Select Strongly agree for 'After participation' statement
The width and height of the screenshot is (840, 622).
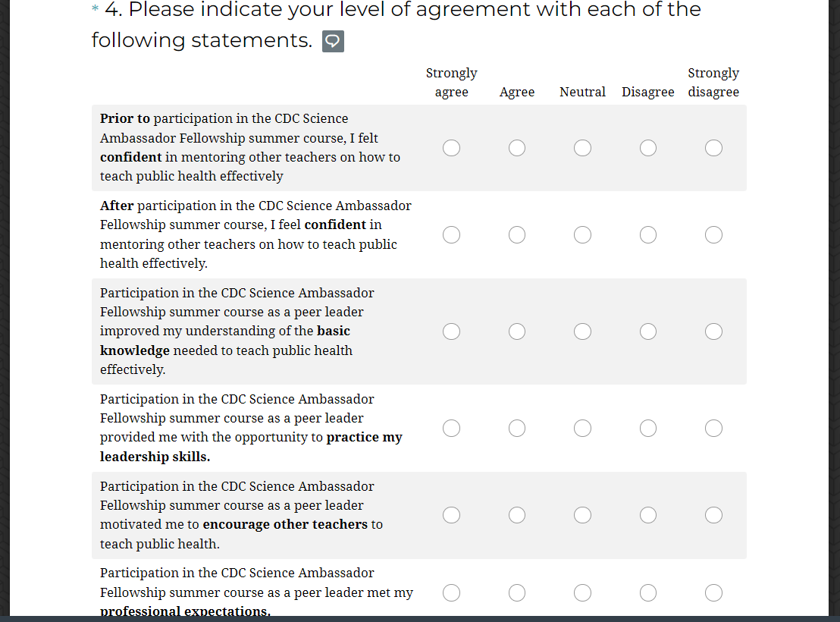point(451,235)
